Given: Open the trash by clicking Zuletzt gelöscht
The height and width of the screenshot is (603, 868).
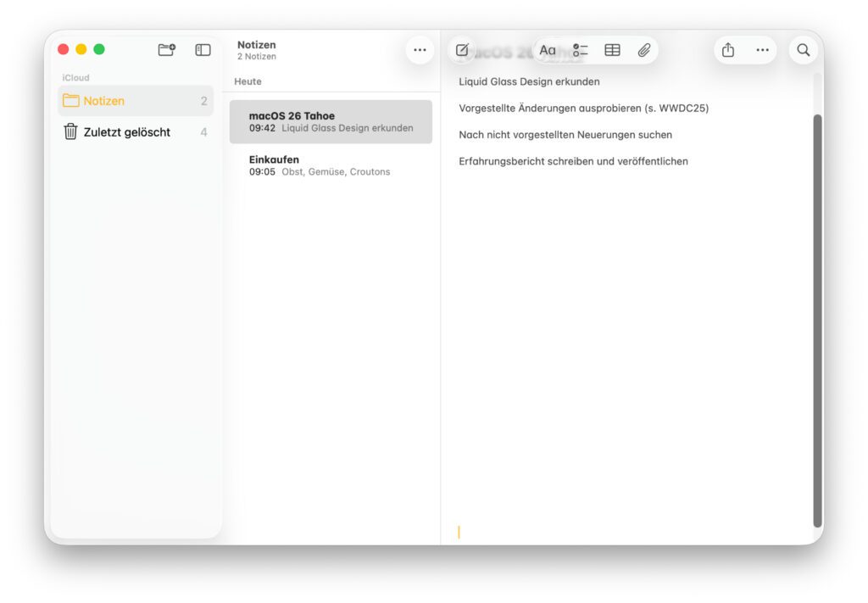Looking at the screenshot, I should pyautogui.click(x=125, y=131).
